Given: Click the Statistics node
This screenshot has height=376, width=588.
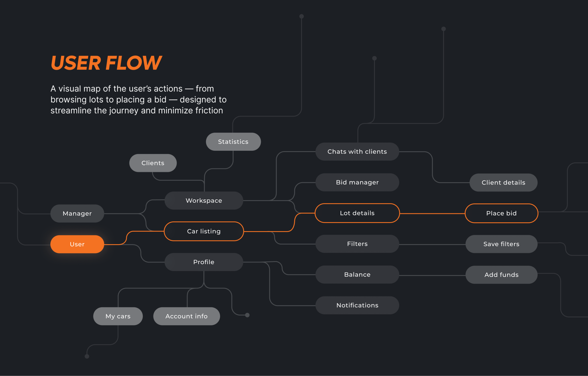Looking at the screenshot, I should 233,142.
